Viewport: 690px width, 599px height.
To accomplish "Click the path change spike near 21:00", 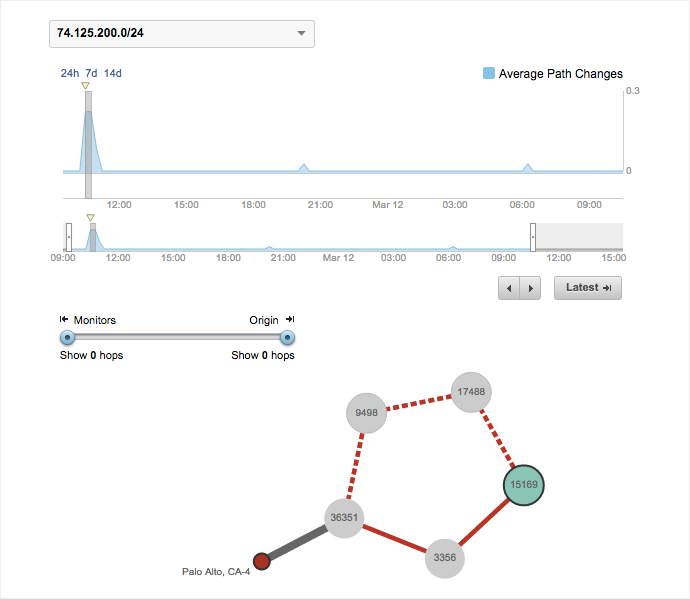I will 304,167.
